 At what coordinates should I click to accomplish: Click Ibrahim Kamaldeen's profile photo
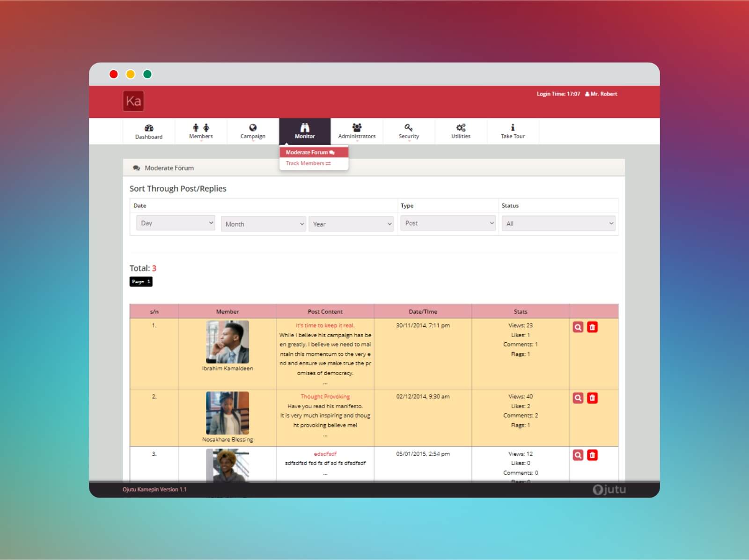(x=228, y=342)
